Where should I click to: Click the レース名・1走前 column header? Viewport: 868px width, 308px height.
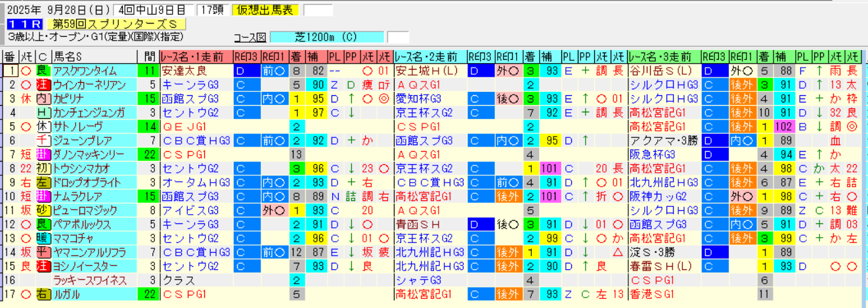click(x=196, y=56)
